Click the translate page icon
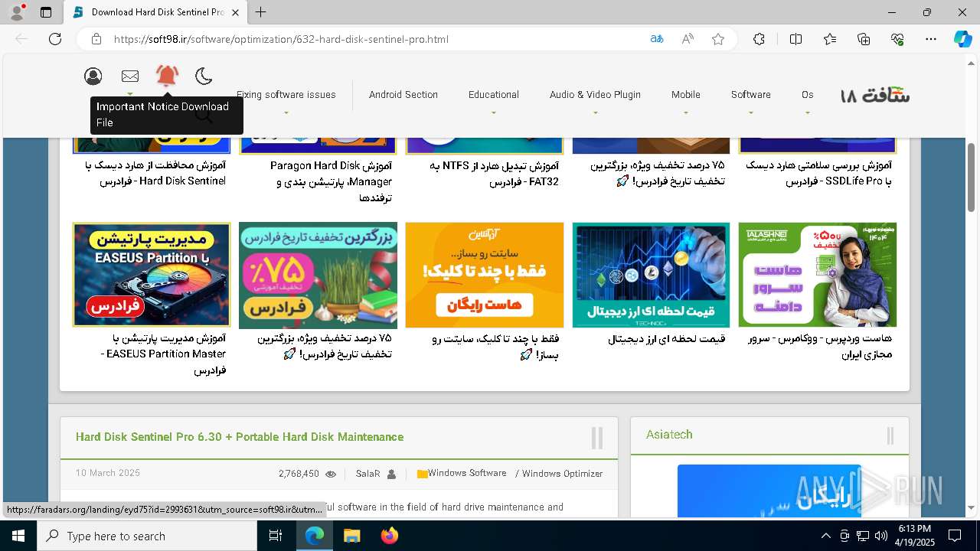Viewport: 980px width, 551px height. pos(656,39)
